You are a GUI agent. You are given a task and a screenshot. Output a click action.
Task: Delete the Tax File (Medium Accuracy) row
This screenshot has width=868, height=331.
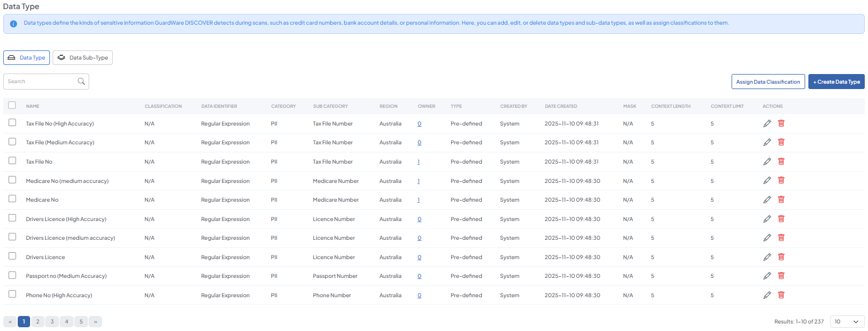(x=781, y=142)
